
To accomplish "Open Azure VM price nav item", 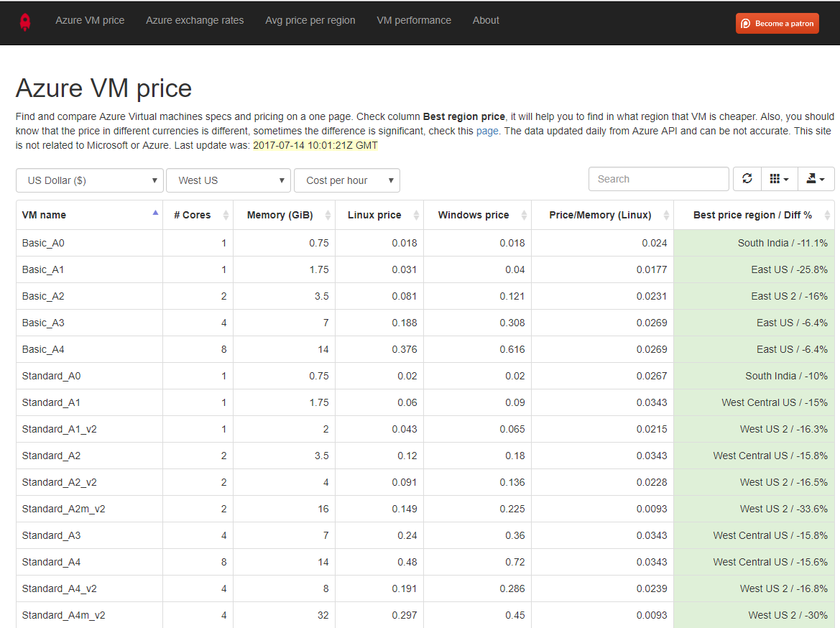I will coord(90,20).
